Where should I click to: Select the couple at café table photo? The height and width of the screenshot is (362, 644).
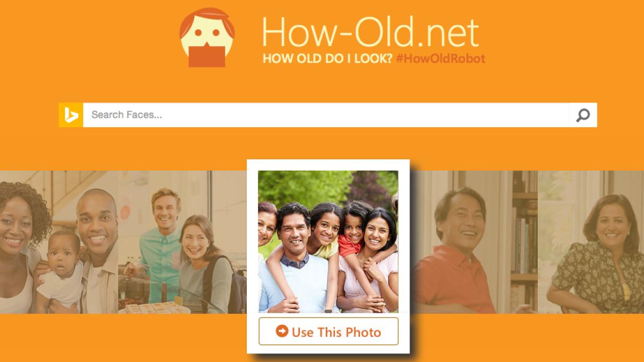[182, 242]
